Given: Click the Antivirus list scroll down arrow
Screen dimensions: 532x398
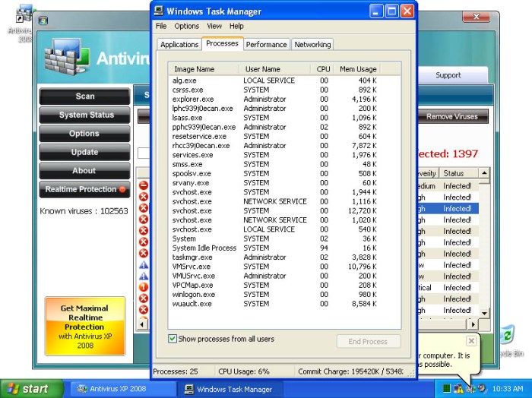Looking at the screenshot, I should 484,313.
